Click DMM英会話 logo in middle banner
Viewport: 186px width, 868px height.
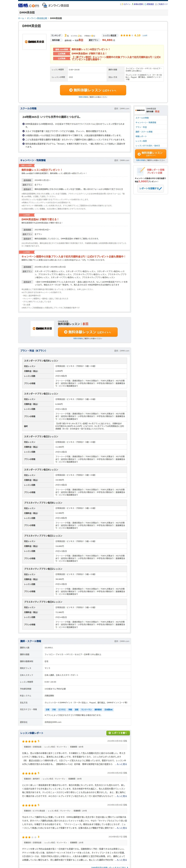pos(42,328)
